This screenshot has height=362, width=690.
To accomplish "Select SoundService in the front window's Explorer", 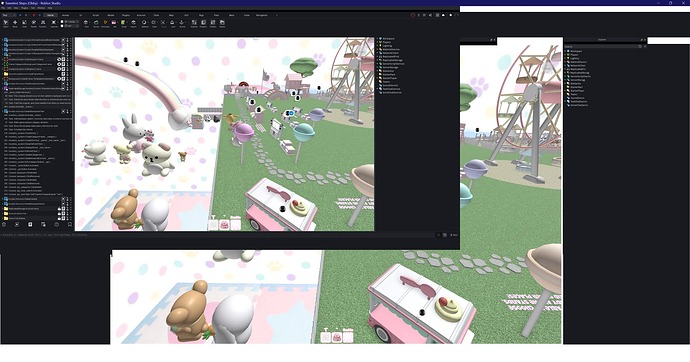I will click(x=390, y=85).
